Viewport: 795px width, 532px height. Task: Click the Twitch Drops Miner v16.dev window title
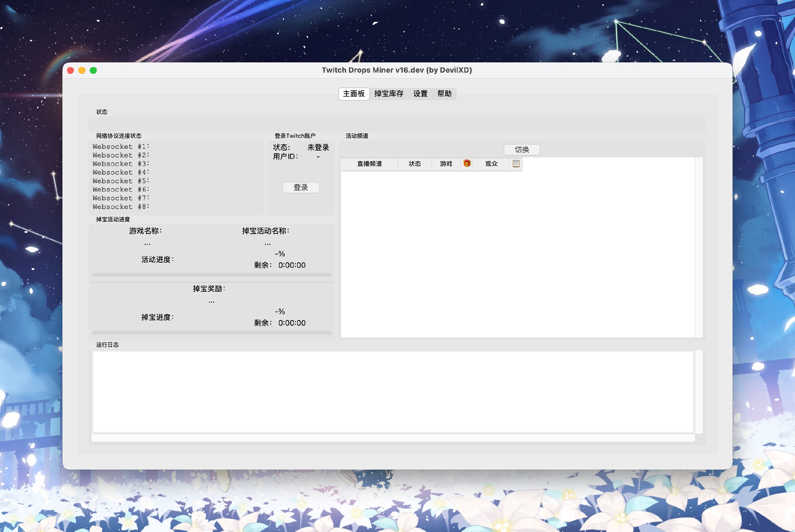pyautogui.click(x=397, y=70)
